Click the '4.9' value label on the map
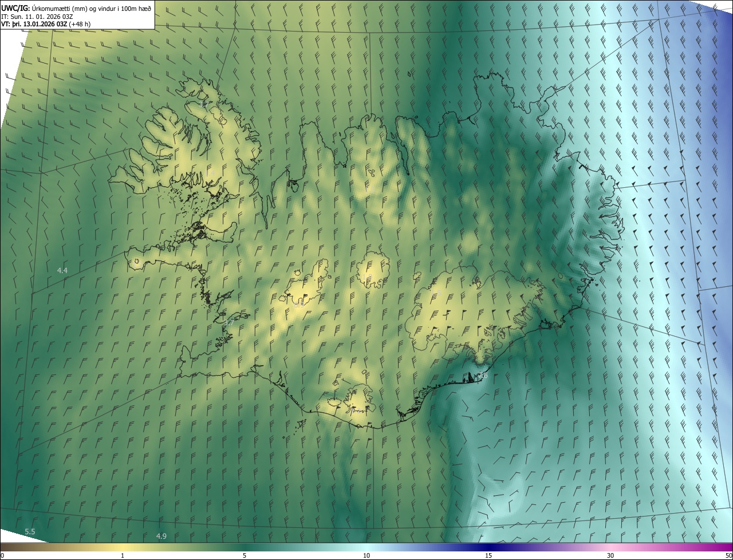 tap(161, 536)
